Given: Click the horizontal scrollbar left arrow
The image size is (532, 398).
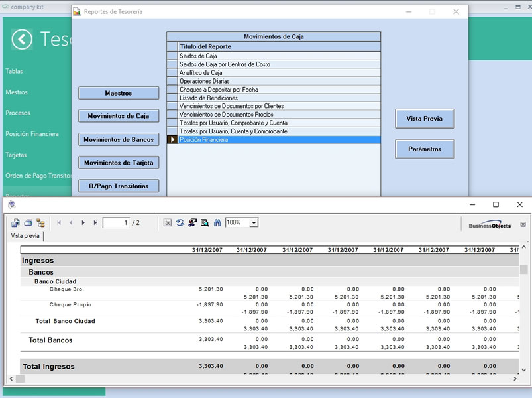Looking at the screenshot, I should tap(11, 379).
